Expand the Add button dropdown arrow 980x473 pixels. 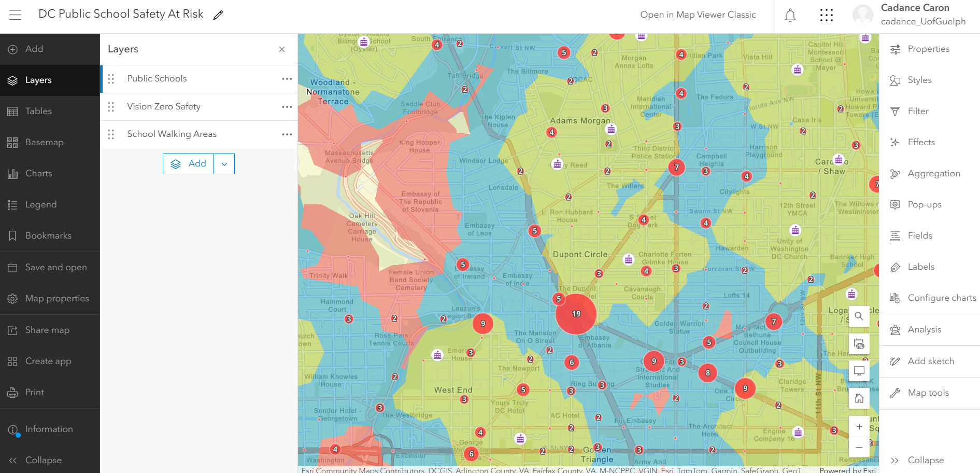pyautogui.click(x=224, y=163)
